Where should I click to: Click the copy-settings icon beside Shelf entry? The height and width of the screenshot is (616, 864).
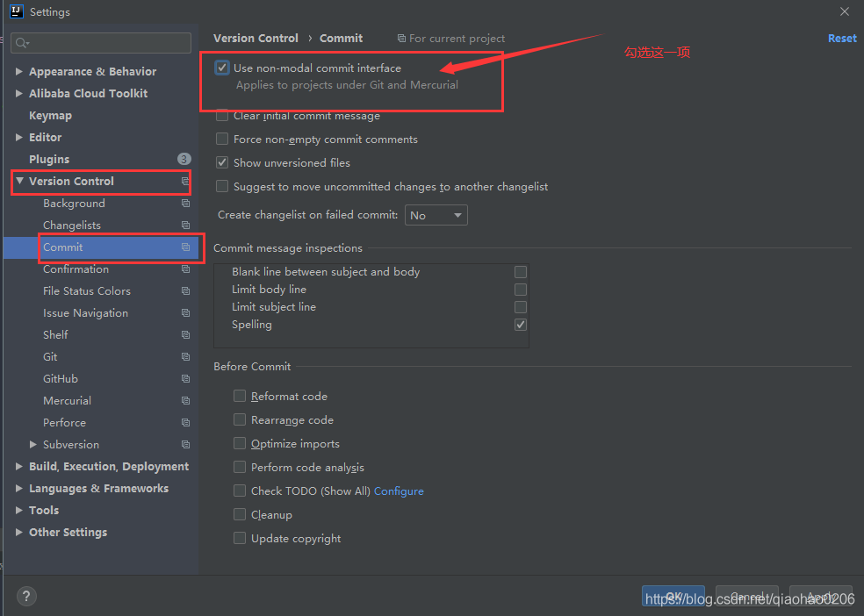tap(184, 334)
